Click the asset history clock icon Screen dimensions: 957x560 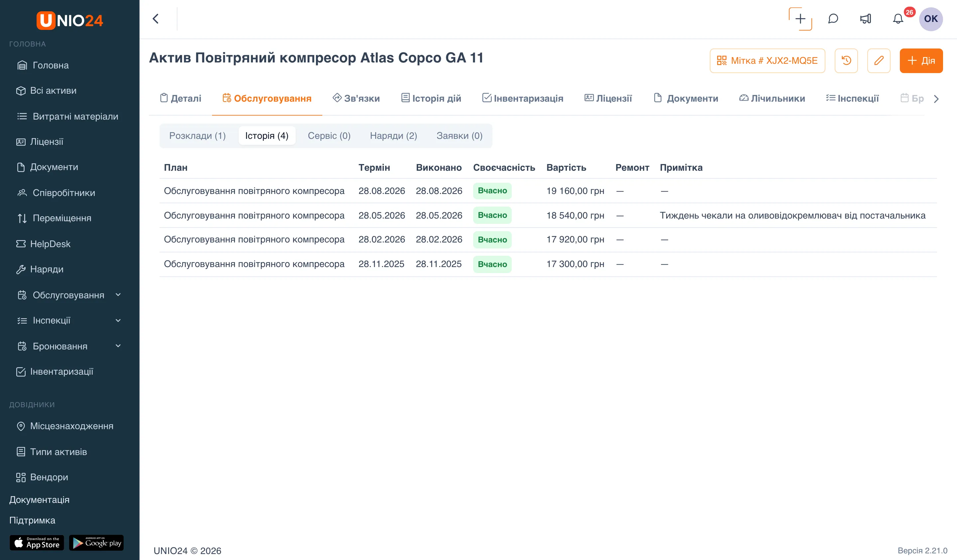(x=846, y=60)
